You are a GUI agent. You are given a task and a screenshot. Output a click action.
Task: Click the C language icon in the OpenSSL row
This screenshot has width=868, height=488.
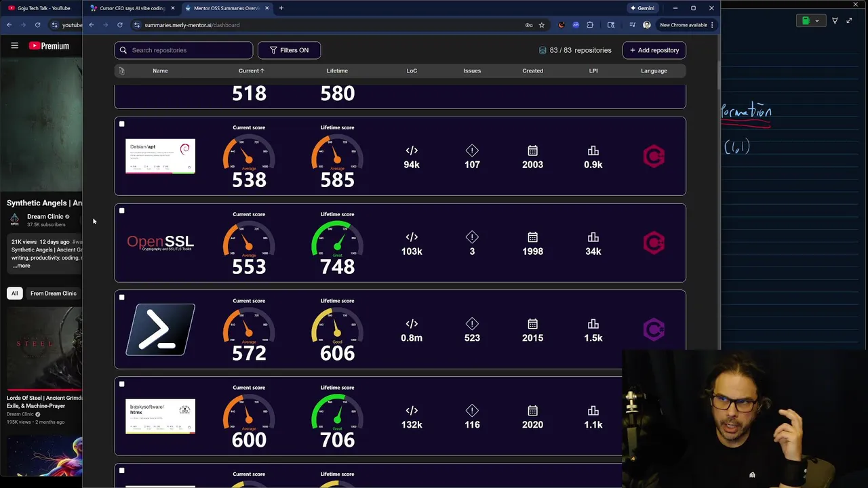(x=654, y=243)
